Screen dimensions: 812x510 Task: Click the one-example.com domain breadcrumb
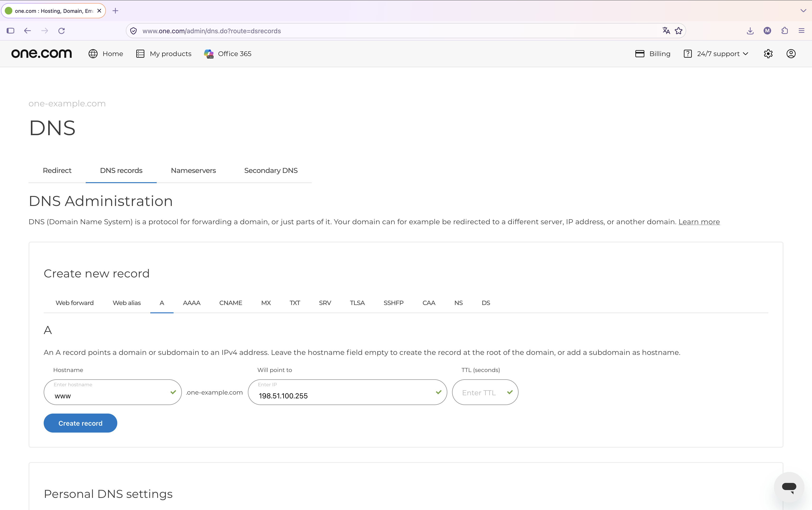pyautogui.click(x=67, y=104)
